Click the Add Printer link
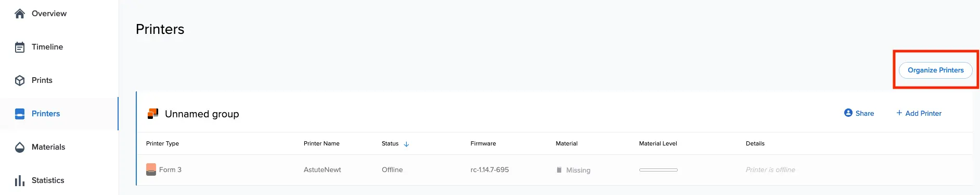Viewport: 980px width, 195px height. pyautogui.click(x=919, y=113)
